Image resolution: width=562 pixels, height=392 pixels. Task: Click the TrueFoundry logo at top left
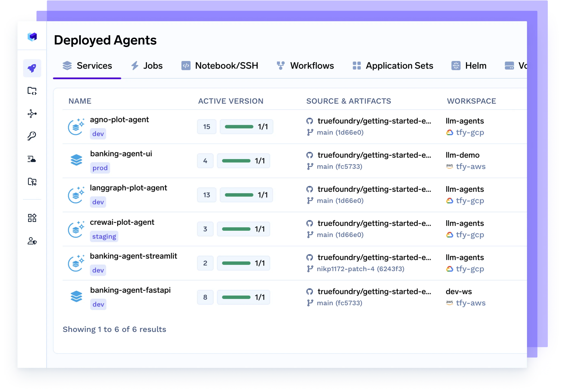(x=32, y=37)
